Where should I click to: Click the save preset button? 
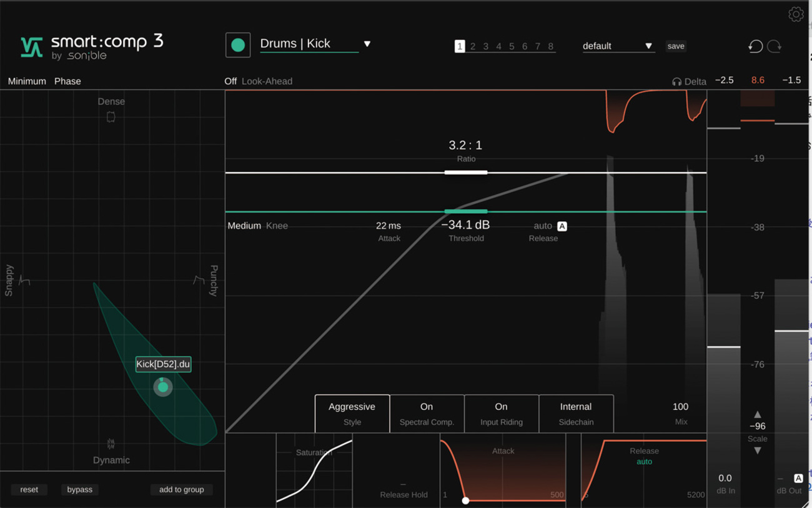[x=676, y=46]
